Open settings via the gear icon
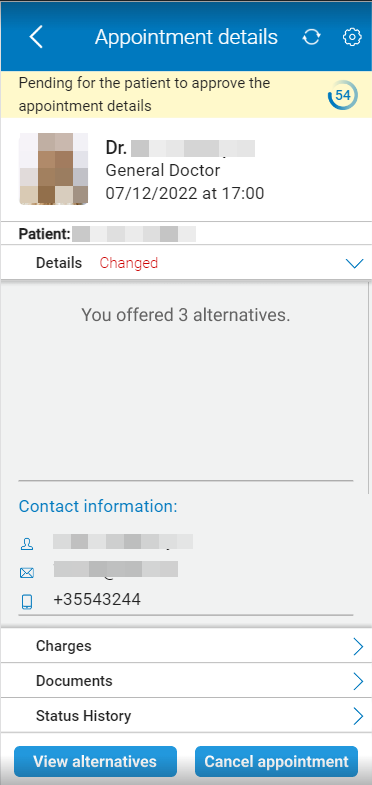This screenshot has height=785, width=372. tap(352, 37)
